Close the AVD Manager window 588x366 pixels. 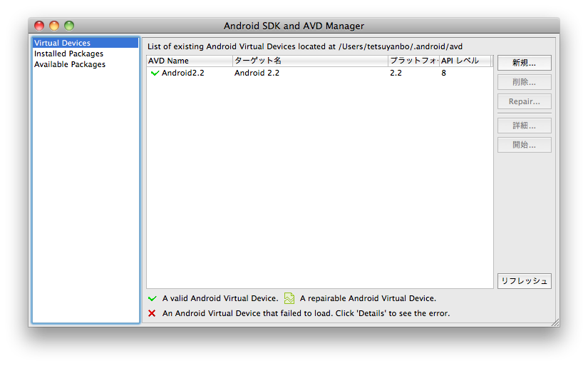click(x=39, y=26)
